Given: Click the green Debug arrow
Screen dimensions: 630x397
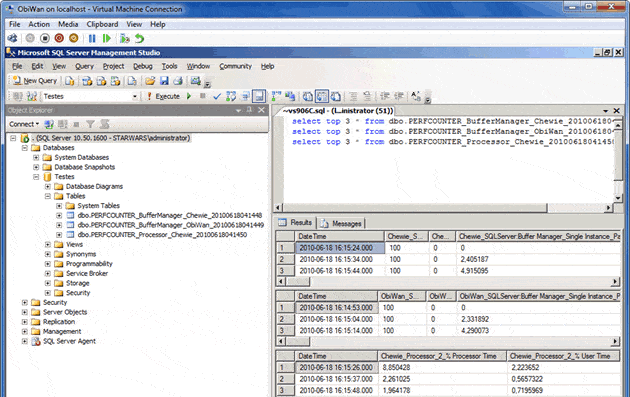Looking at the screenshot, I should (x=189, y=96).
